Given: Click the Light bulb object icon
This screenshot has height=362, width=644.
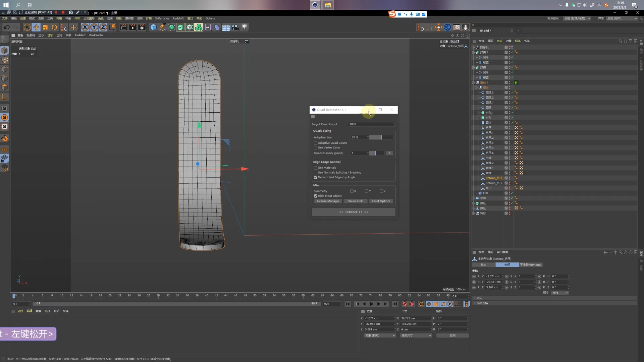Looking at the screenshot, I should coord(245,27).
